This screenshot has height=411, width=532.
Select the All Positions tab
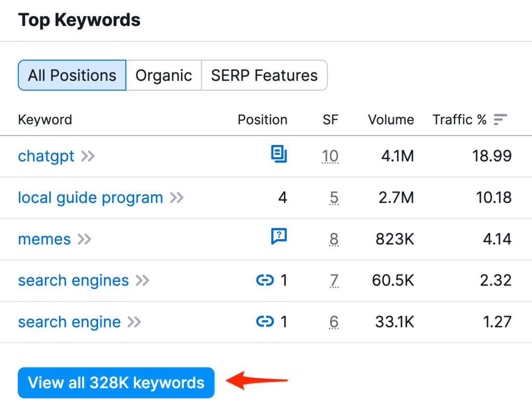tap(72, 75)
